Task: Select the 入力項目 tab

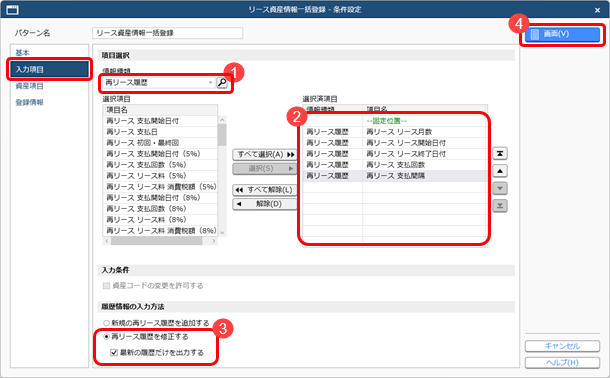Action: tap(49, 70)
